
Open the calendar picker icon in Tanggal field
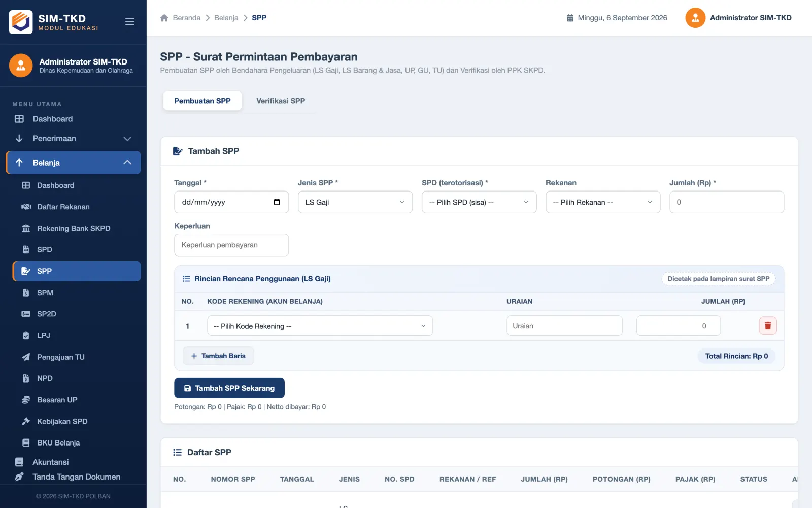coord(277,202)
